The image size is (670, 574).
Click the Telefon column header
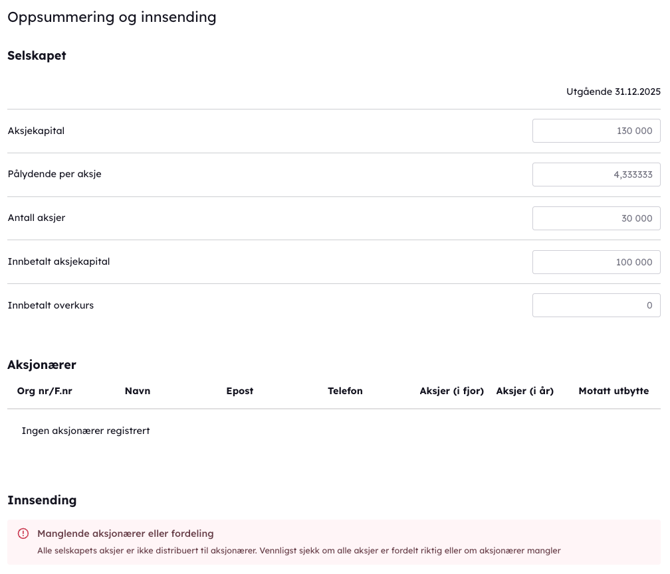(345, 391)
